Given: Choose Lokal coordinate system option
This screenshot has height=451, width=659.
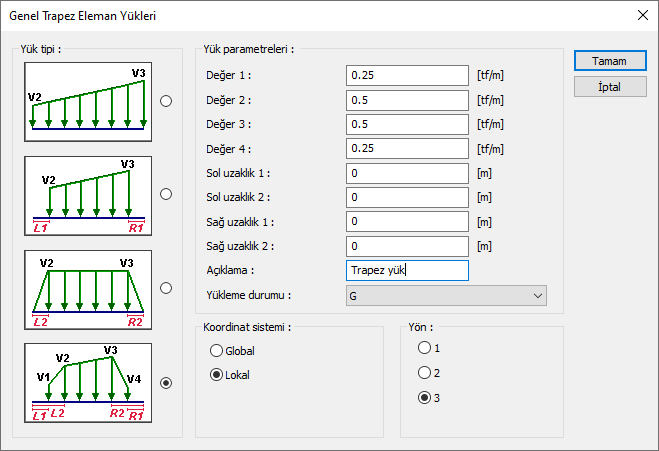Looking at the screenshot, I should click(216, 375).
